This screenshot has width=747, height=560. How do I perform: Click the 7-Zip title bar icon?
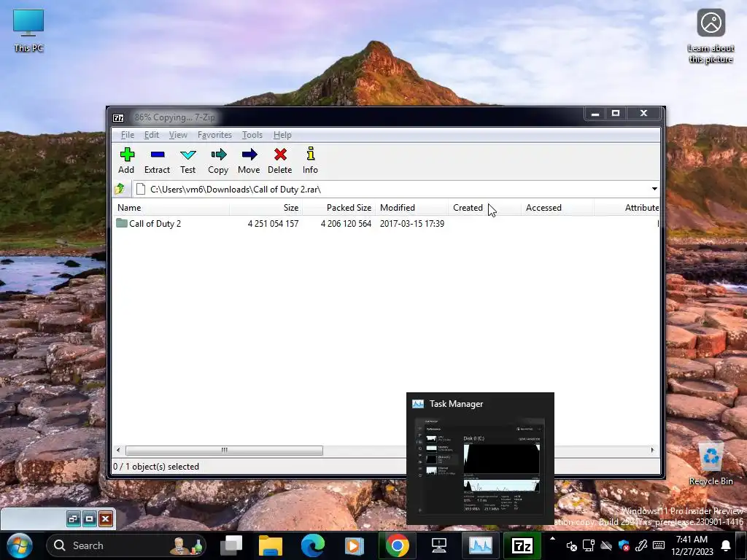point(118,117)
